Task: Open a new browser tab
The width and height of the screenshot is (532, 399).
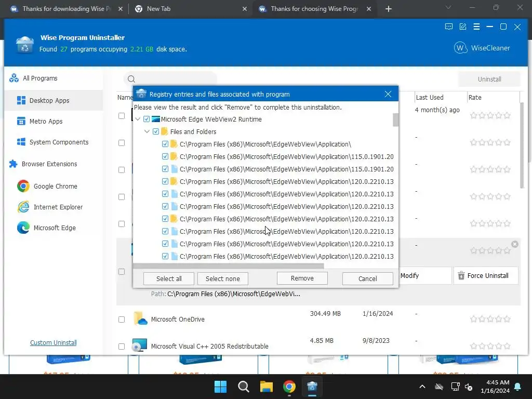Action: (x=389, y=9)
